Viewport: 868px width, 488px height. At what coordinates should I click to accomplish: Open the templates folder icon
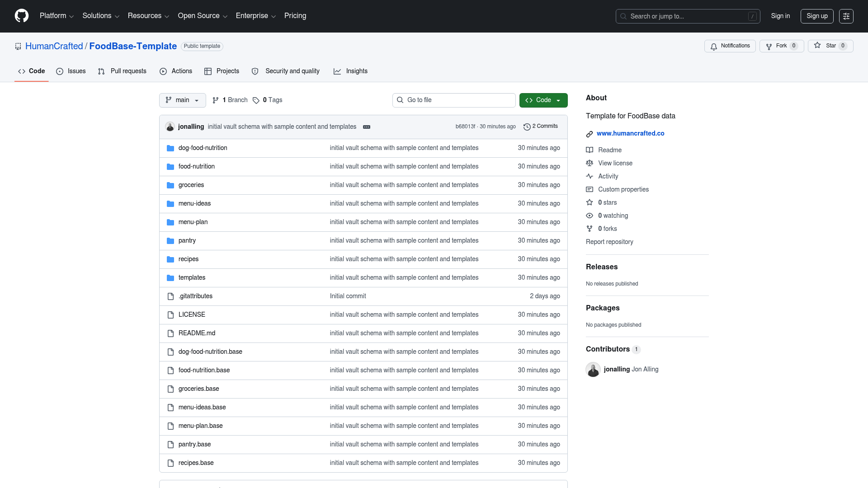[170, 278]
